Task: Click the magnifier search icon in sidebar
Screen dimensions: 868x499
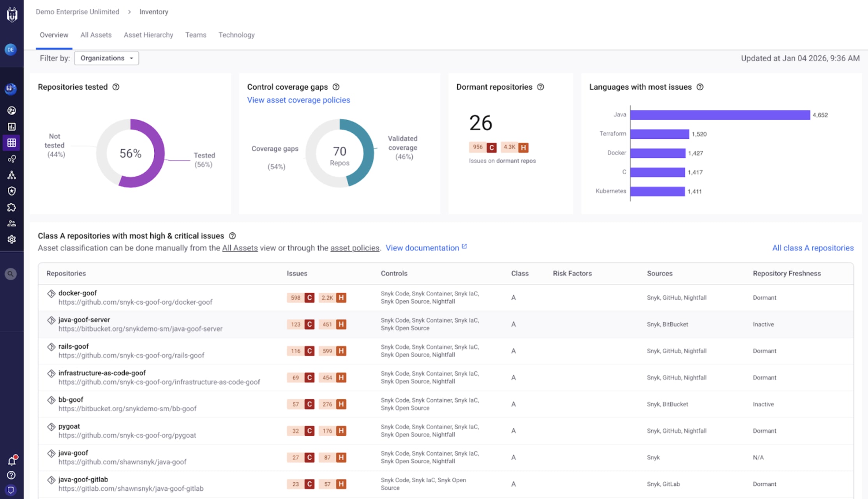Action: [x=11, y=274]
